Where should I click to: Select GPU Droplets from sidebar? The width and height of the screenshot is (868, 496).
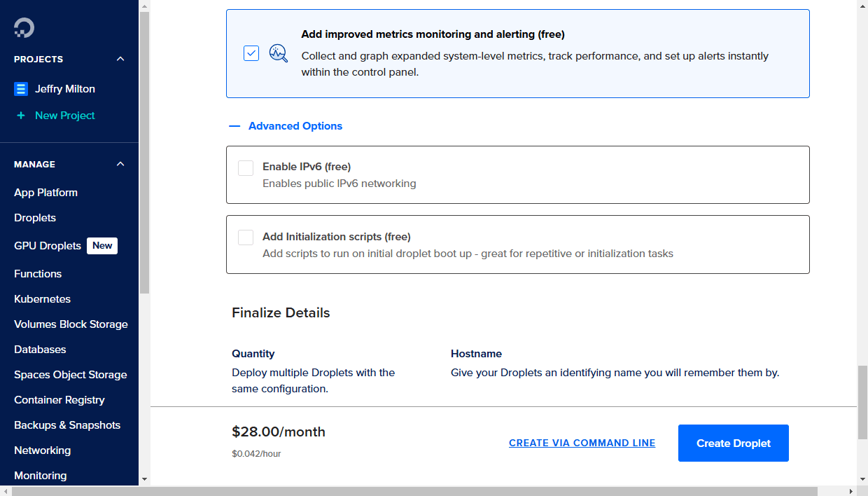[47, 245]
